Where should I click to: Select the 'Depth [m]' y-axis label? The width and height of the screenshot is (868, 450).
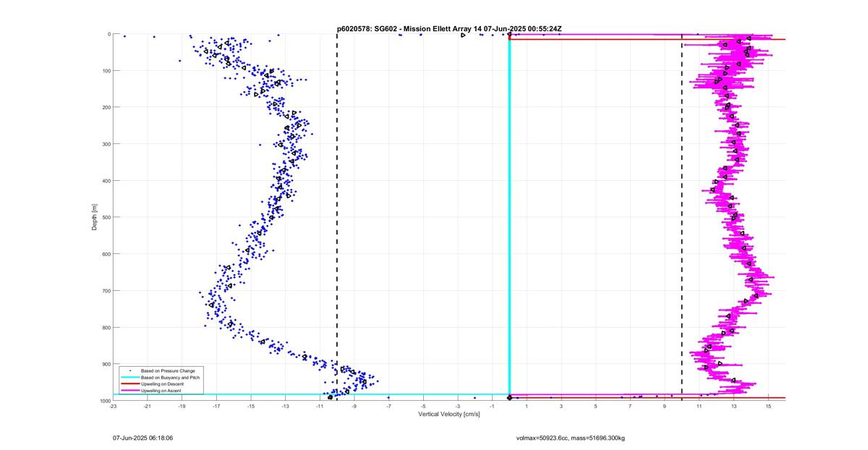click(x=94, y=217)
